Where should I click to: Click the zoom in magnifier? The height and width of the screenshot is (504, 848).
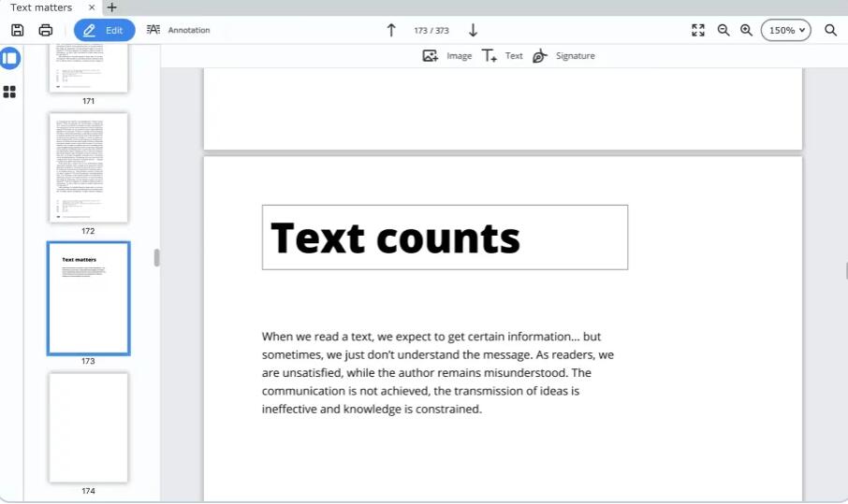(x=746, y=30)
